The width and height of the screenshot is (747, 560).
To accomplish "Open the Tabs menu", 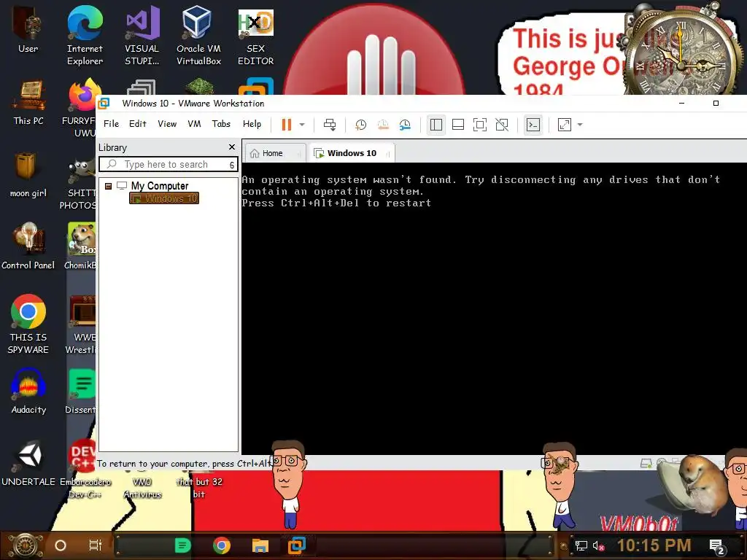I will coord(221,124).
